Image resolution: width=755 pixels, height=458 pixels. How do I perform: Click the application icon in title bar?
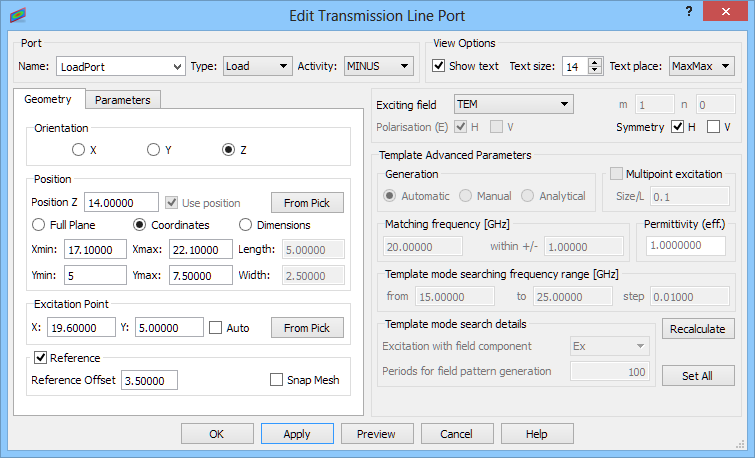[18, 15]
